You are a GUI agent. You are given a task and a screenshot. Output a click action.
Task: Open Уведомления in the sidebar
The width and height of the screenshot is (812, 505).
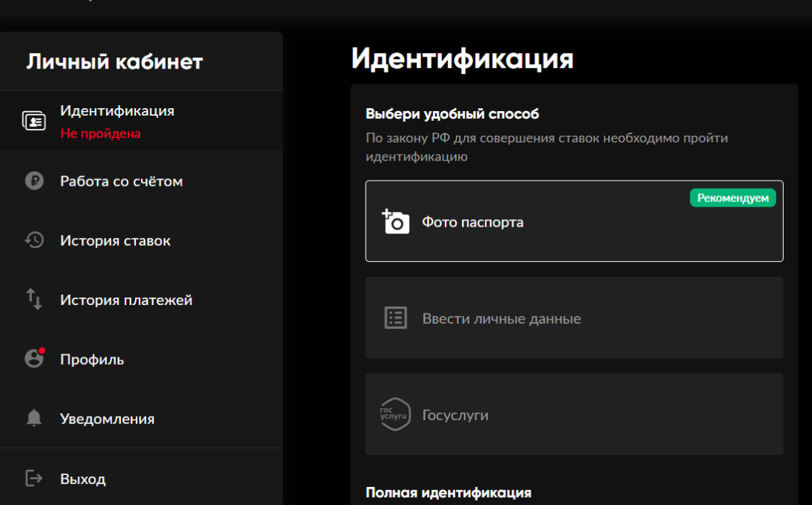click(107, 418)
